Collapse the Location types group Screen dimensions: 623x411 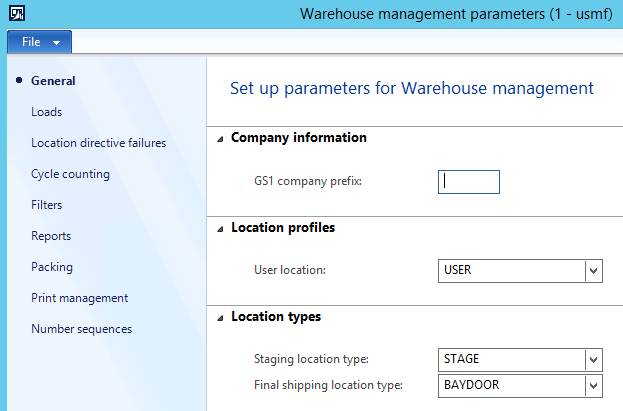click(220, 317)
